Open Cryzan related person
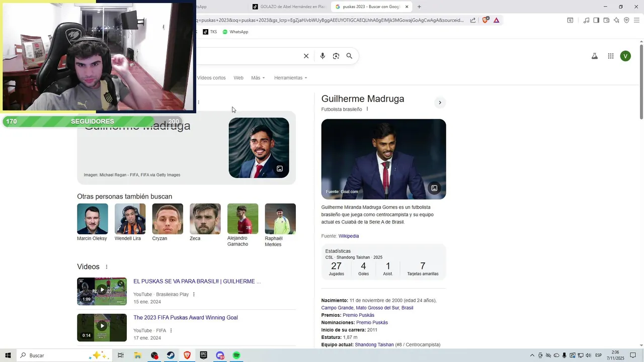The image size is (644, 362). coord(168,222)
